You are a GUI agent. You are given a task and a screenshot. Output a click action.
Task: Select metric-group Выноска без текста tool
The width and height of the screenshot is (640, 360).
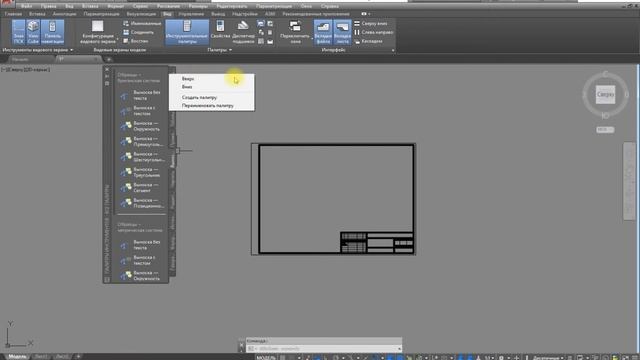click(141, 245)
